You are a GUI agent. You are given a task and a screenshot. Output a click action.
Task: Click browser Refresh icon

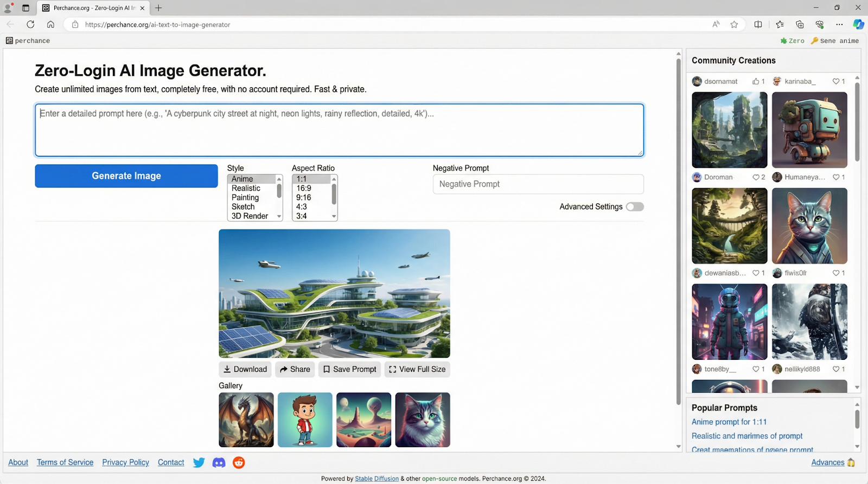click(30, 24)
